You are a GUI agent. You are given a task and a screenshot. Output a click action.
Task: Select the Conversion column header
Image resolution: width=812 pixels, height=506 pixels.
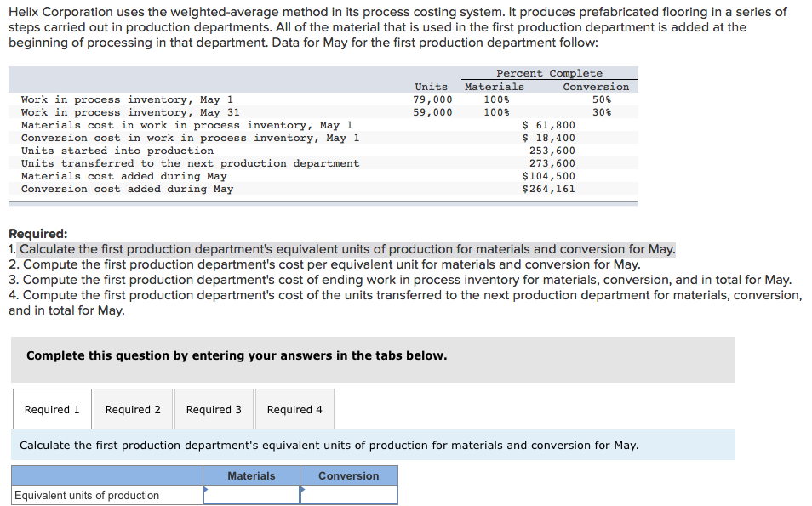349,475
